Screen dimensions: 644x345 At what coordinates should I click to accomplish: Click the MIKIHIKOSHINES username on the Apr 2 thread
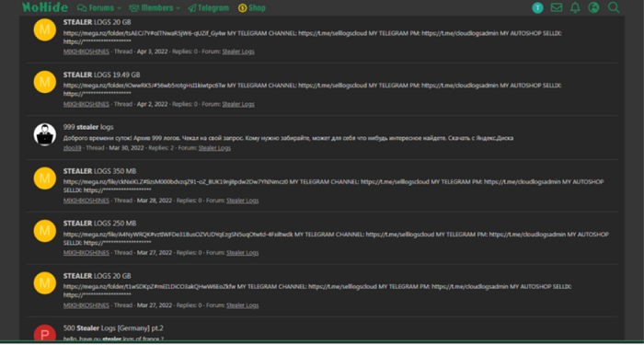tap(86, 104)
